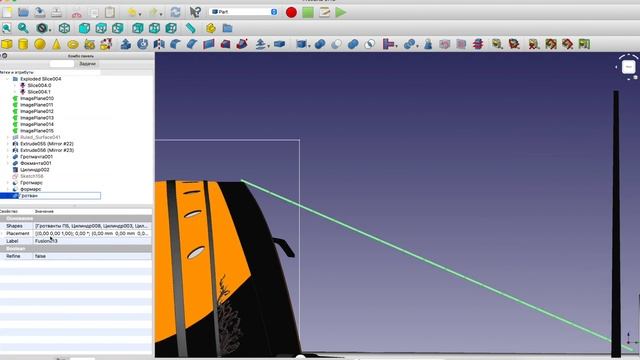640x360 pixels.
Task: Open the macros list icon
Action: pyautogui.click(x=324, y=12)
